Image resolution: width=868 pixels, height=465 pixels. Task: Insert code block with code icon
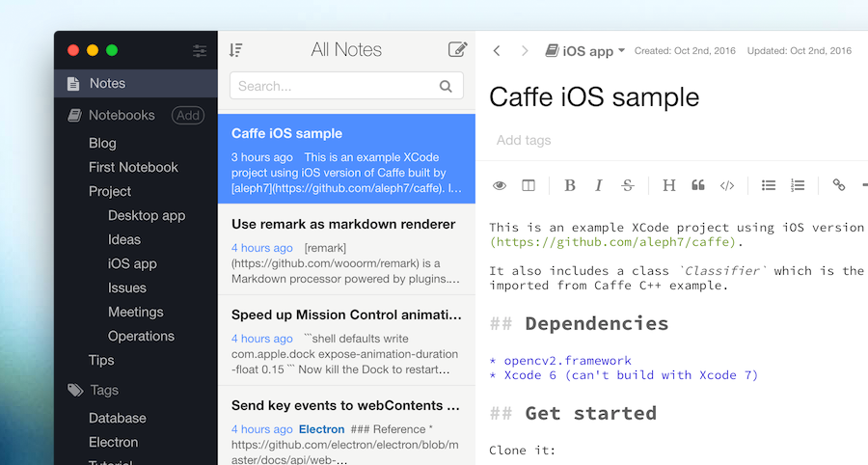coord(727,185)
